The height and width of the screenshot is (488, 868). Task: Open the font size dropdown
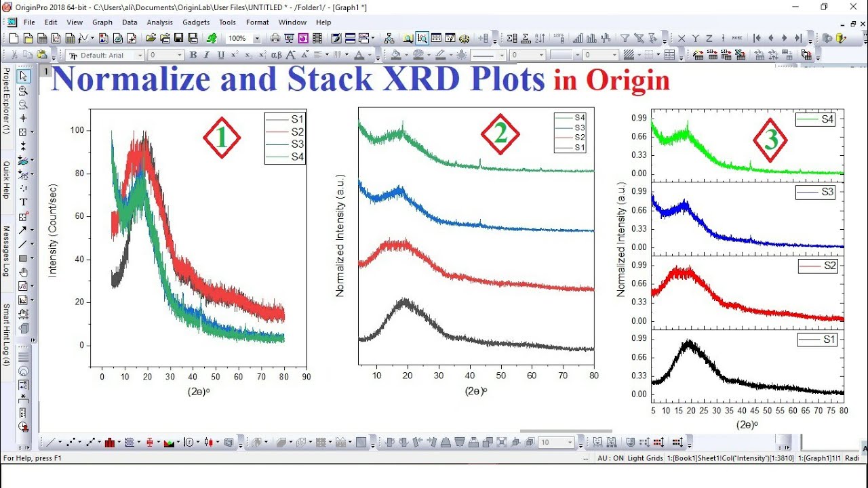click(x=180, y=56)
